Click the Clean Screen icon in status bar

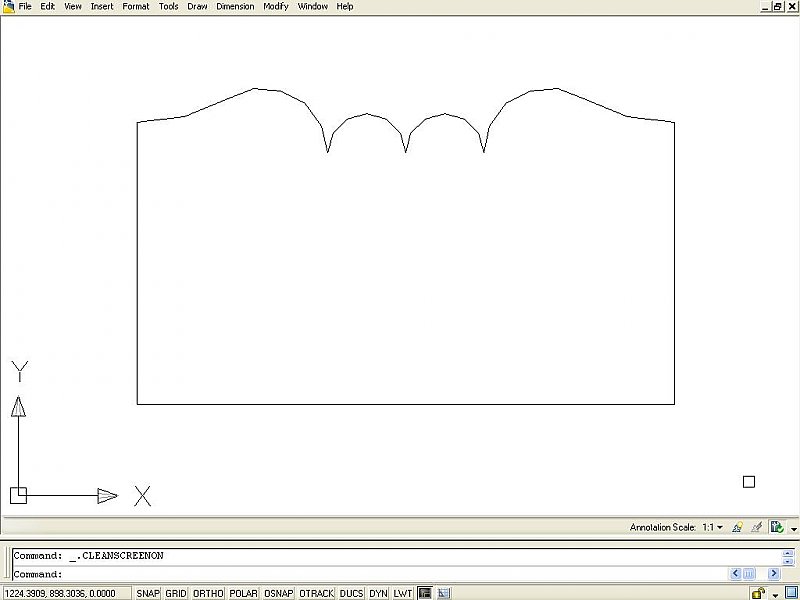pos(791,593)
